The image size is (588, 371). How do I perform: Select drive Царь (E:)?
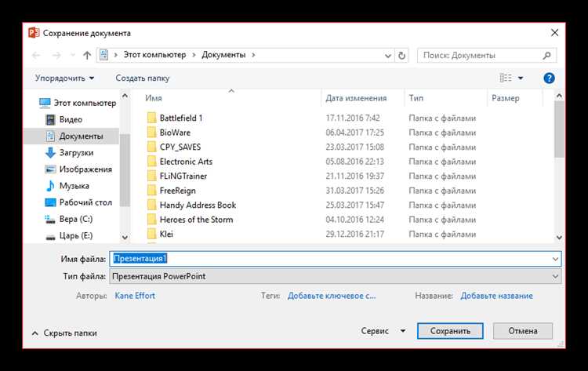click(x=69, y=235)
